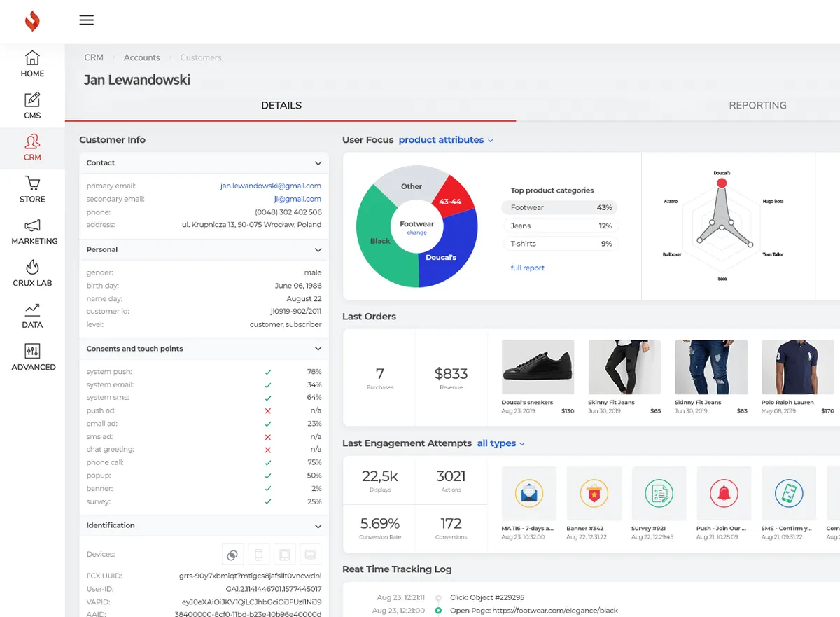840x617 pixels.
Task: Click secondary email jl@gmail.com
Action: point(297,199)
